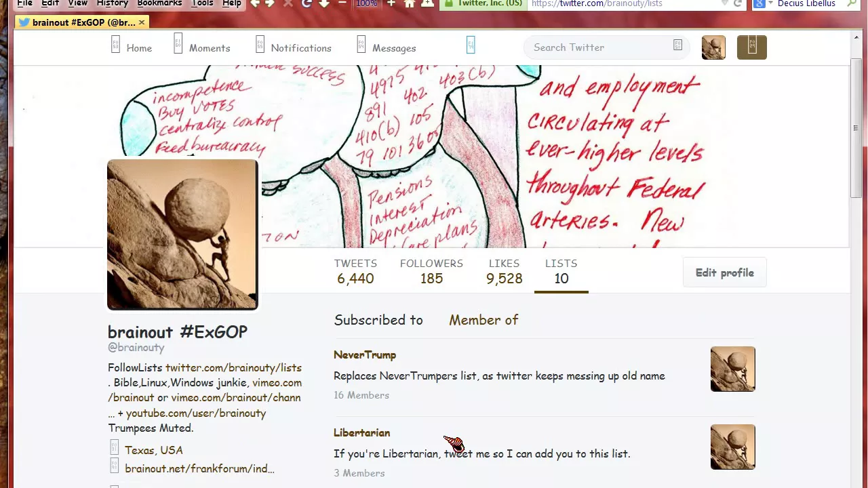Viewport: 868px width, 488px height.
Task: Open the large Sisyphus profile photo
Action: [182, 235]
